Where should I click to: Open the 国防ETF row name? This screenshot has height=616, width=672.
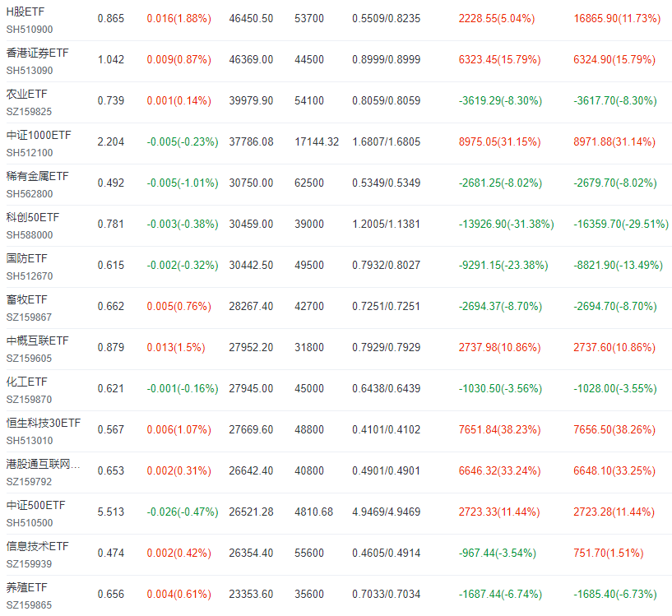[x=26, y=258]
